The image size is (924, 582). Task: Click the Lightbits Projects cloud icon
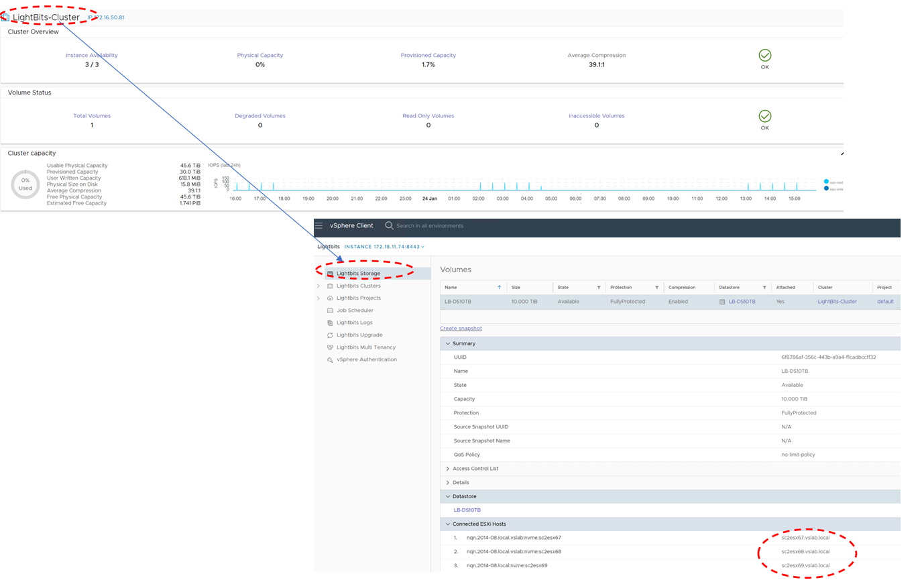click(330, 298)
